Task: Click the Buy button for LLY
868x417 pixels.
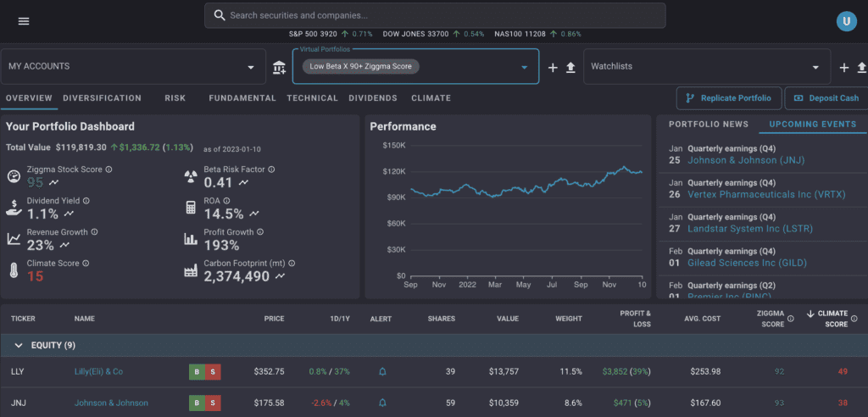Action: coord(197,371)
